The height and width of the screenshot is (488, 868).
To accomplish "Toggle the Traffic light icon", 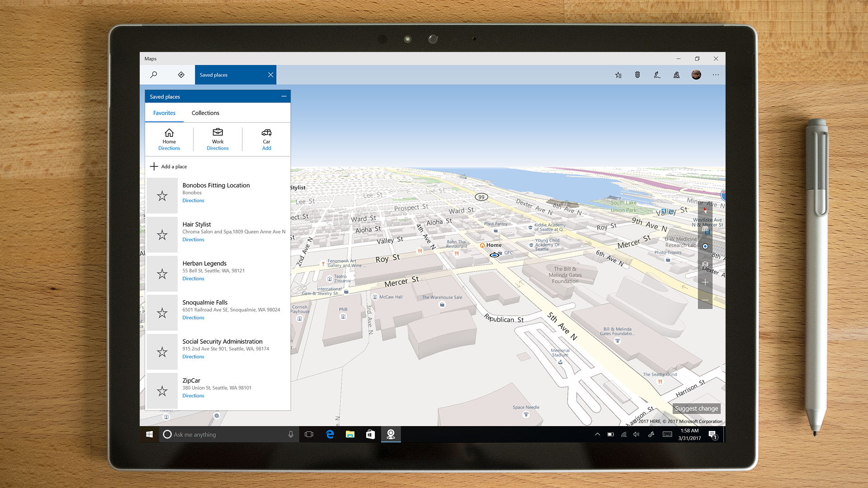I will (x=637, y=75).
